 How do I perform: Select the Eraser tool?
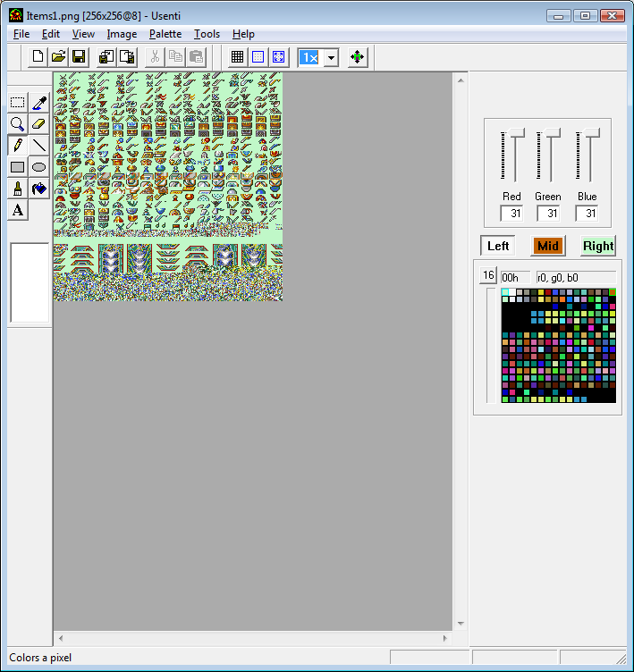39,124
